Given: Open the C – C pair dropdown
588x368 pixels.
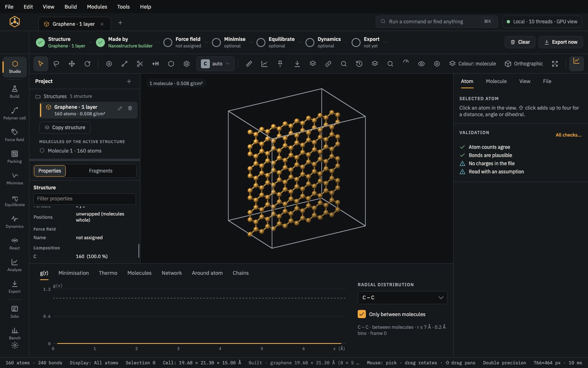Looking at the screenshot, I should pos(403,298).
